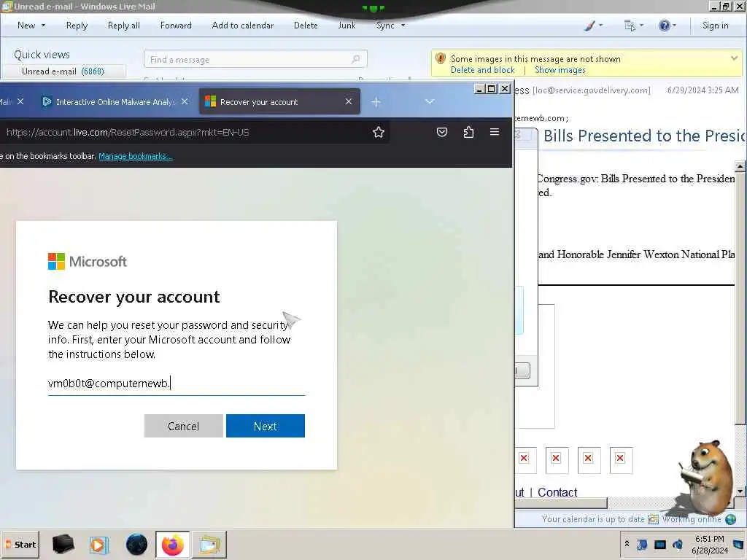747x560 pixels.
Task: Click sender address loc@service.govdelivery.com
Action: pyautogui.click(x=591, y=90)
